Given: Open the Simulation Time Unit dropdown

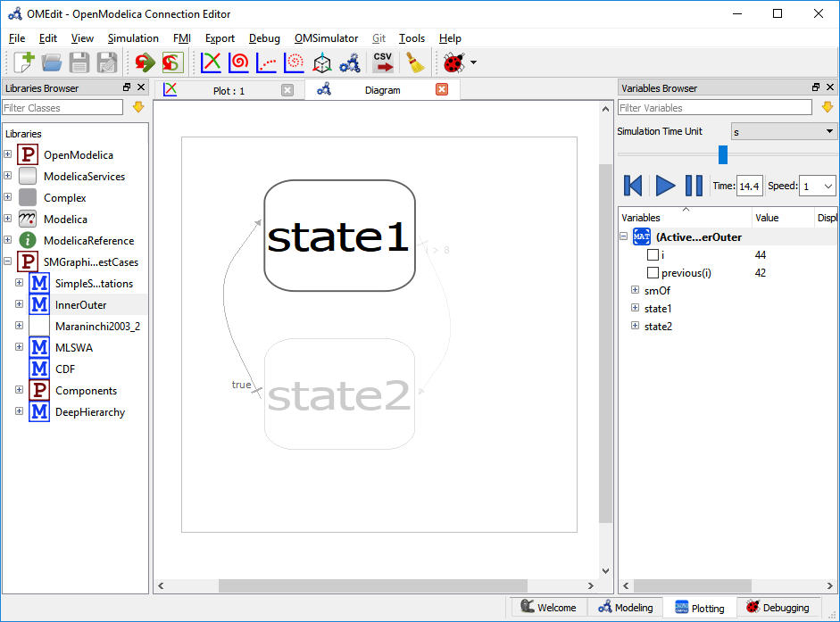Looking at the screenshot, I should point(783,131).
